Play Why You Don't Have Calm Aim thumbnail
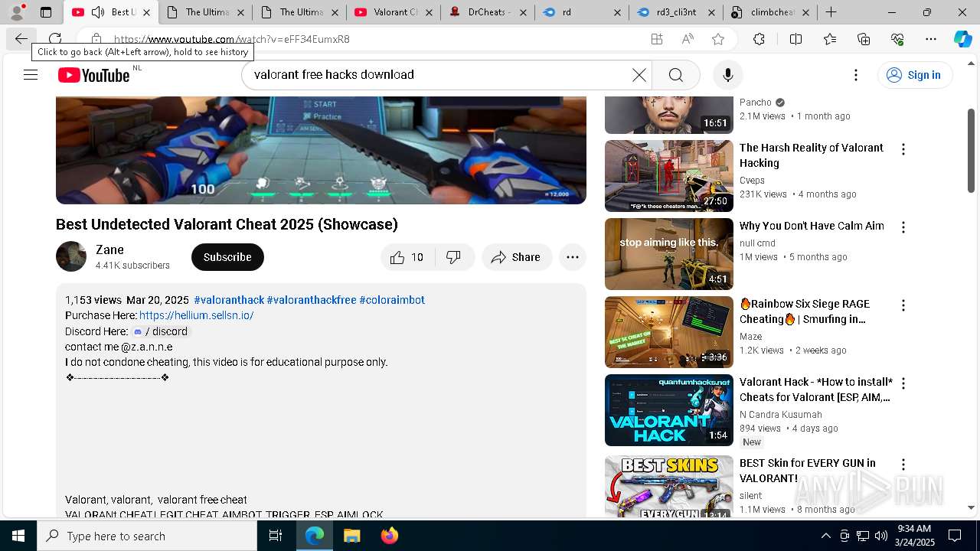 click(x=669, y=254)
